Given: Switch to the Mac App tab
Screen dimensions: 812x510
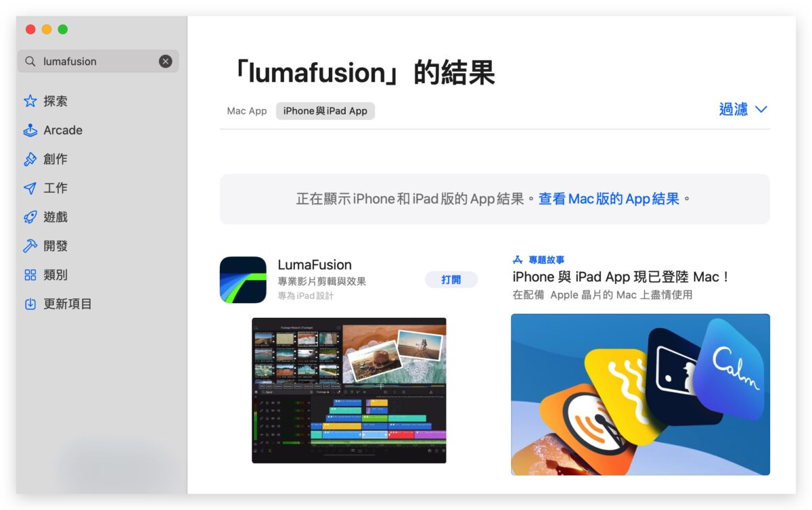Looking at the screenshot, I should tap(247, 111).
